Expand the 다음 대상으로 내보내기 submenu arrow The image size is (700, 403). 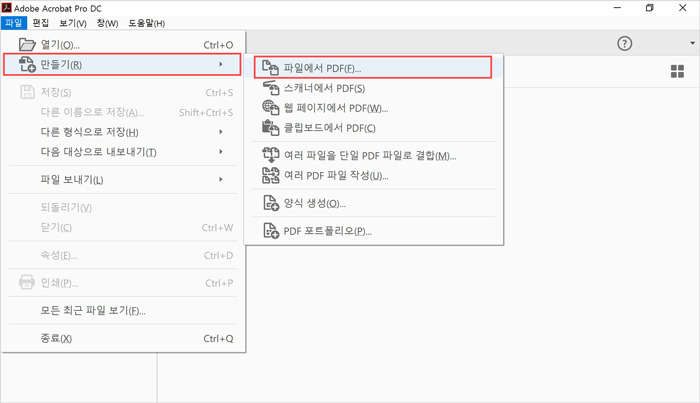pyautogui.click(x=221, y=152)
